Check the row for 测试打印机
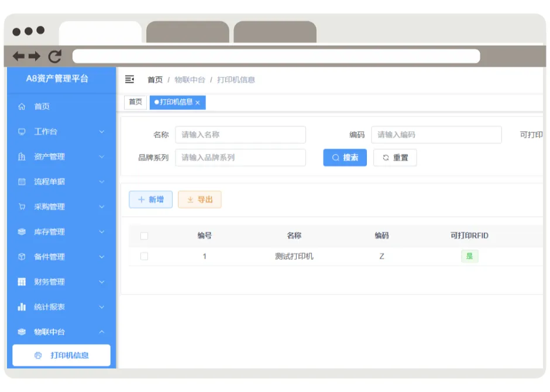The width and height of the screenshot is (550, 392). (144, 256)
